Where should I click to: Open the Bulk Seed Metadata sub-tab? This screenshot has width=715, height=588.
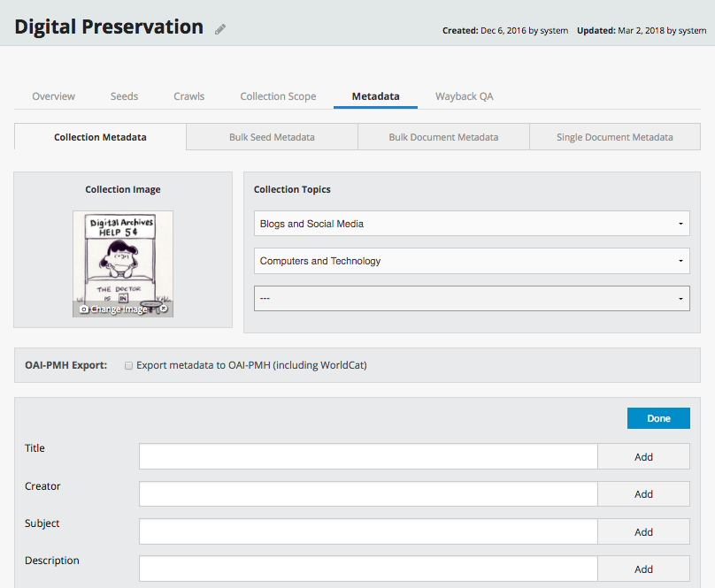tap(272, 137)
